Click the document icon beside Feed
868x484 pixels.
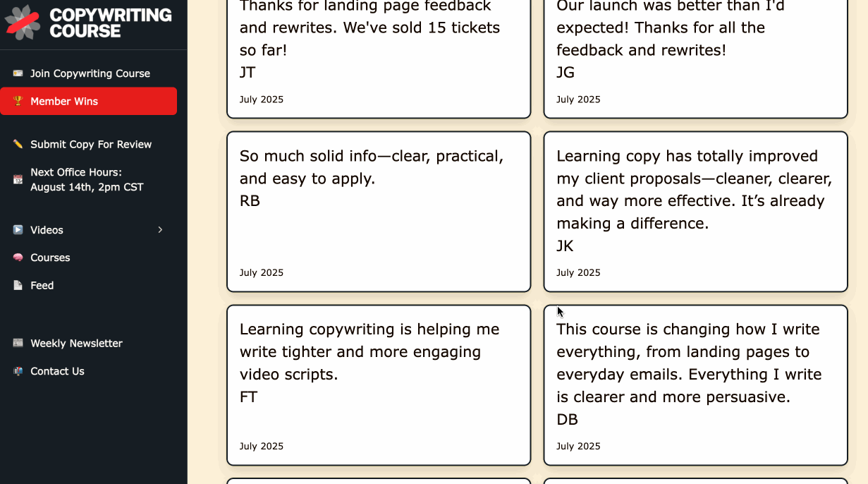(18, 286)
